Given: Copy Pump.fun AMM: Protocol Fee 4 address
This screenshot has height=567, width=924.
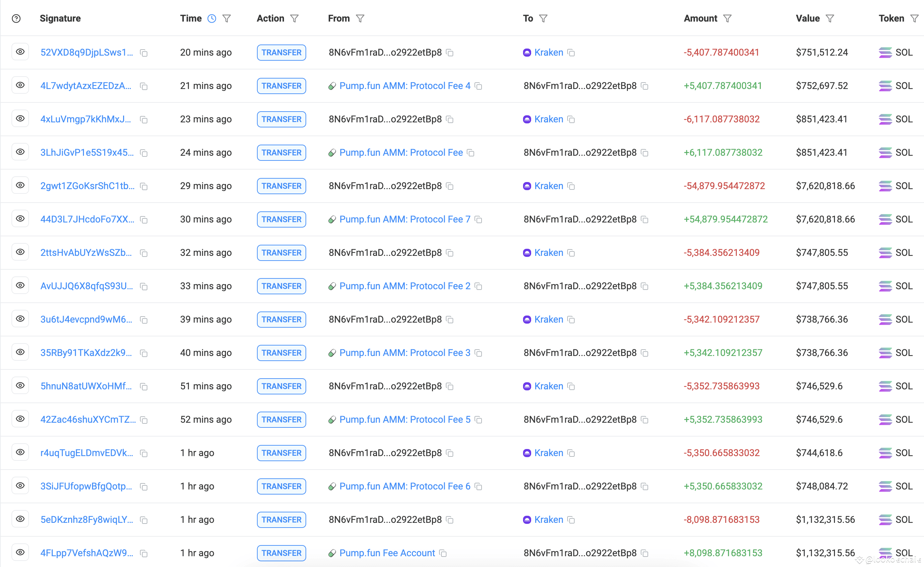Looking at the screenshot, I should (x=478, y=86).
